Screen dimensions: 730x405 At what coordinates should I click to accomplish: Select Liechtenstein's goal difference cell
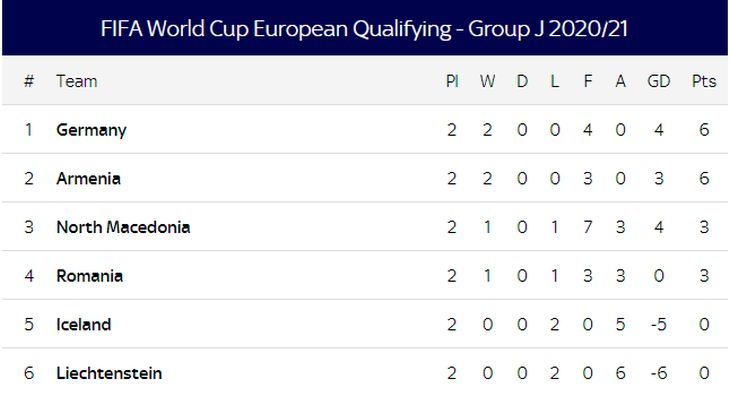659,373
